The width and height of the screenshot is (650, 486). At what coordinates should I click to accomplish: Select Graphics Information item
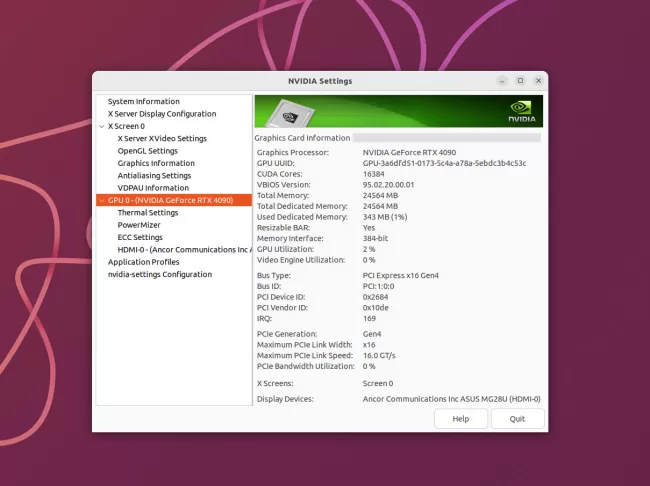click(156, 163)
